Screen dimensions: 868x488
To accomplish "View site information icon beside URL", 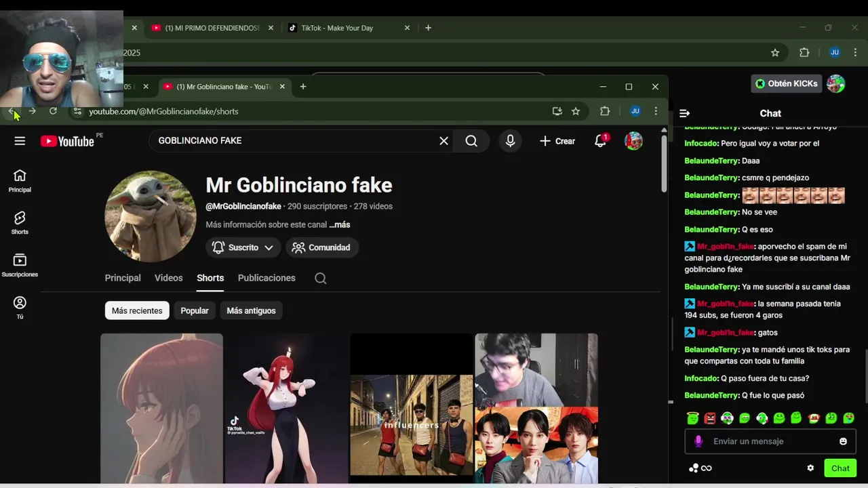I will click(77, 111).
